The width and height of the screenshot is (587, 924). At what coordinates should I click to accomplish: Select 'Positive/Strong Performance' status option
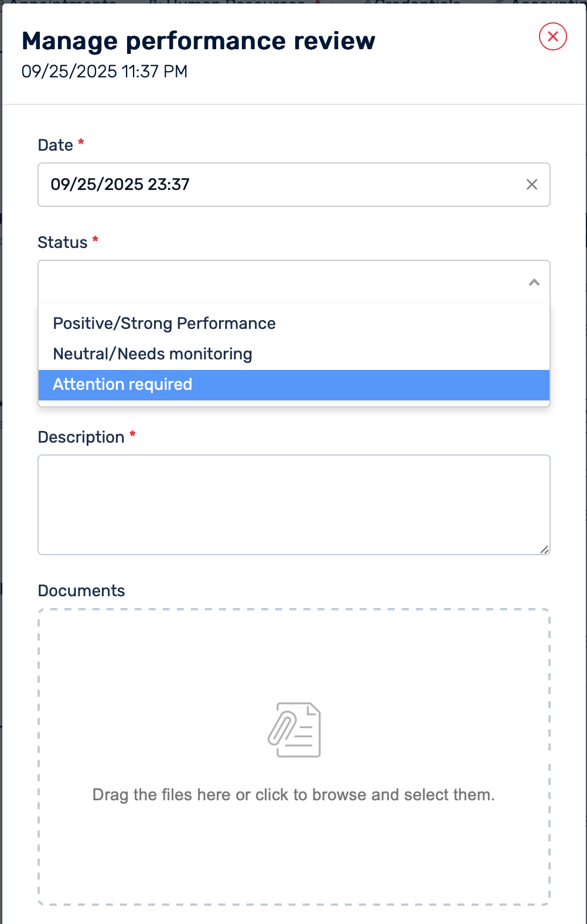[x=164, y=324]
